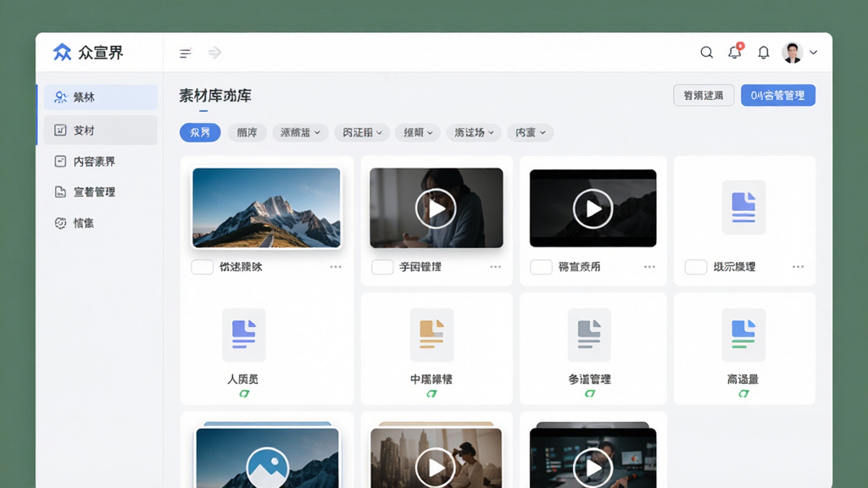Open the sidebar item with the gear icon
This screenshot has height=488, width=868.
click(101, 223)
